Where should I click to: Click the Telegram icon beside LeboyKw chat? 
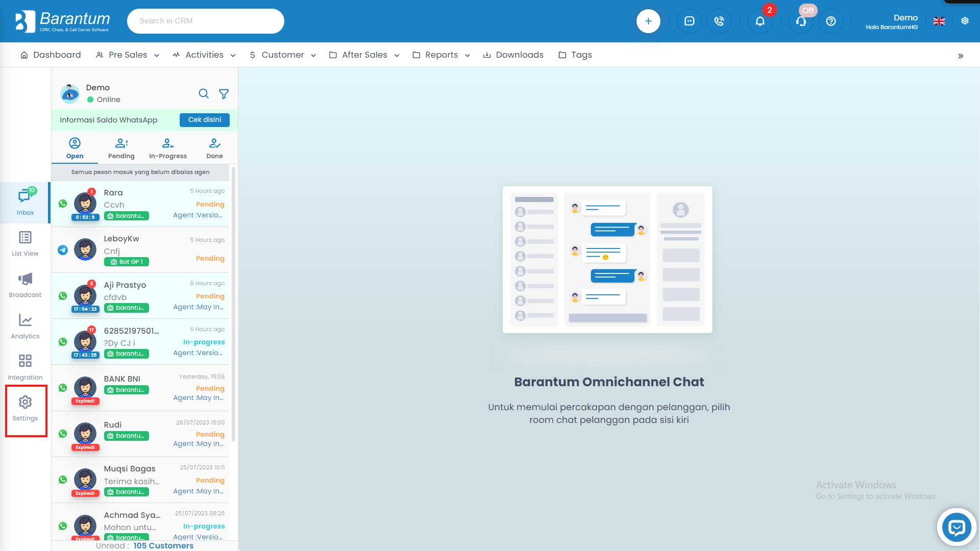point(63,250)
